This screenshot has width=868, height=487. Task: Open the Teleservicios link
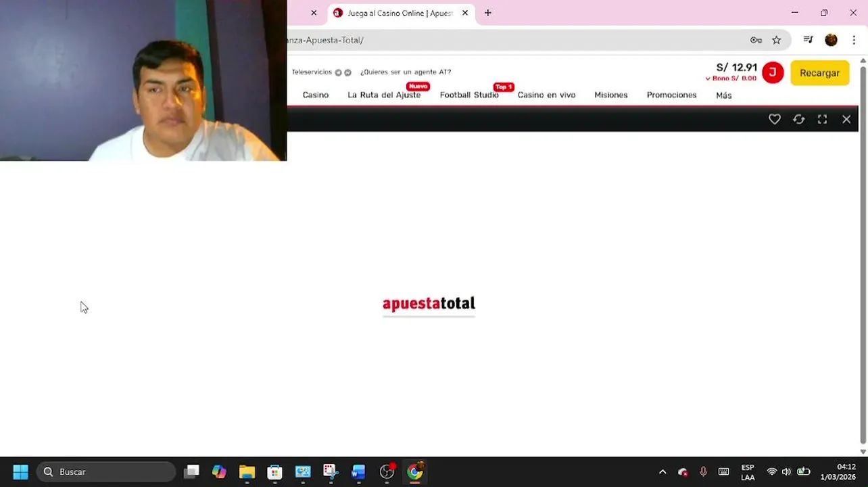click(x=312, y=72)
